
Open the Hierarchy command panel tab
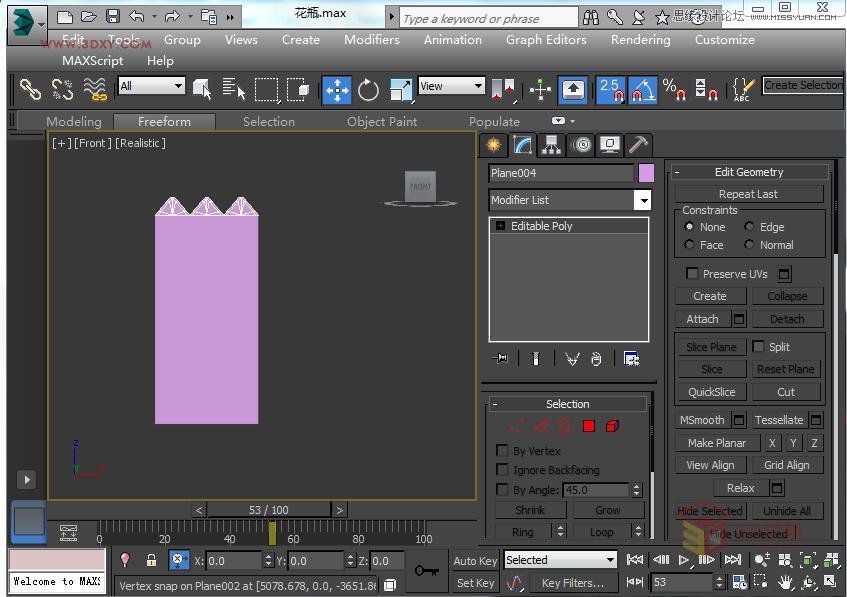tap(551, 145)
